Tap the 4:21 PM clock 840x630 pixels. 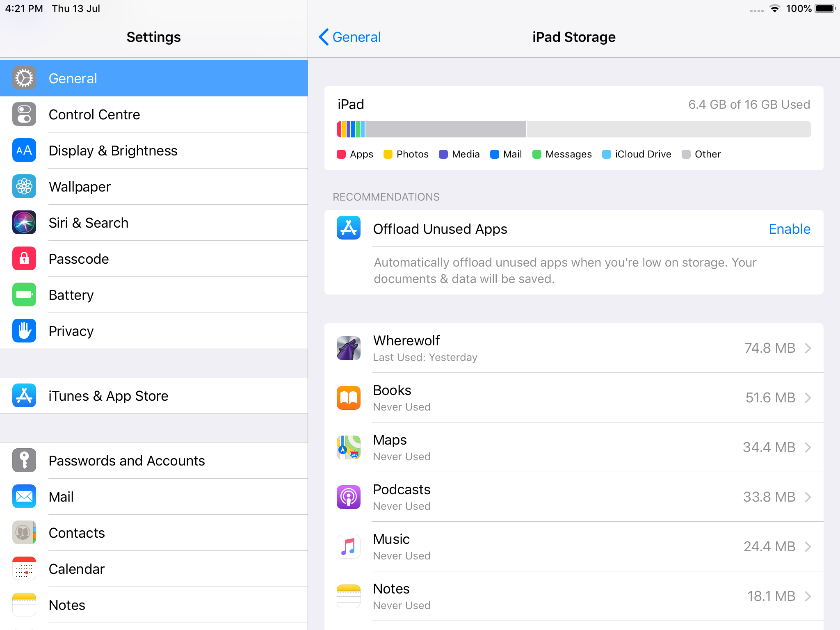click(24, 9)
